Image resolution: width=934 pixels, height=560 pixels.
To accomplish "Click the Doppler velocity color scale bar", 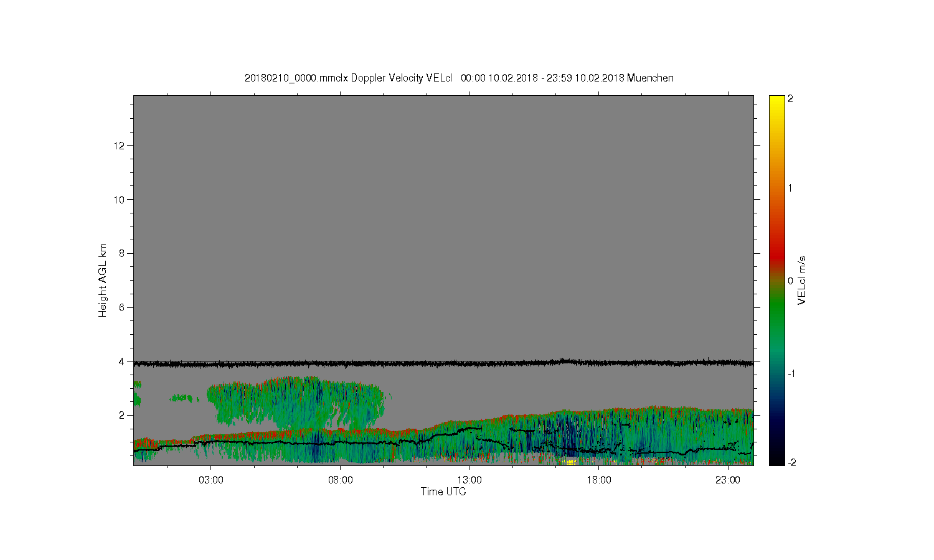I will click(776, 280).
